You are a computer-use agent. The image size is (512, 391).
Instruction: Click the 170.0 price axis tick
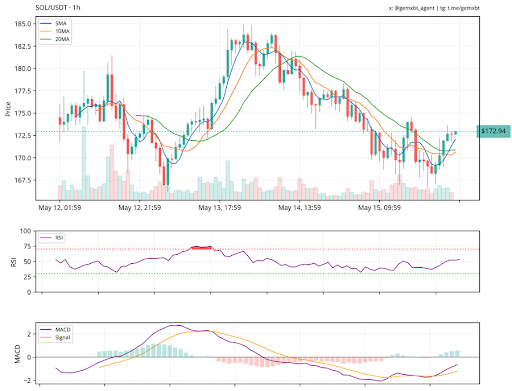23,158
